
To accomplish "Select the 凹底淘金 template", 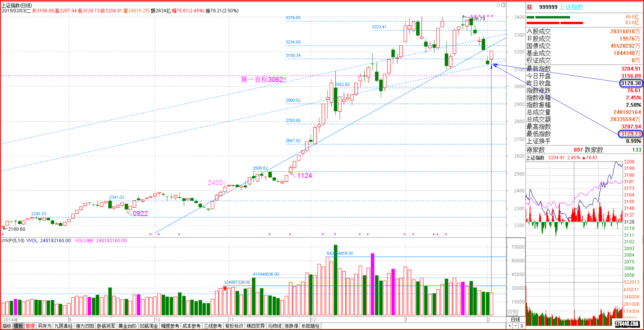I will click(149, 326).
